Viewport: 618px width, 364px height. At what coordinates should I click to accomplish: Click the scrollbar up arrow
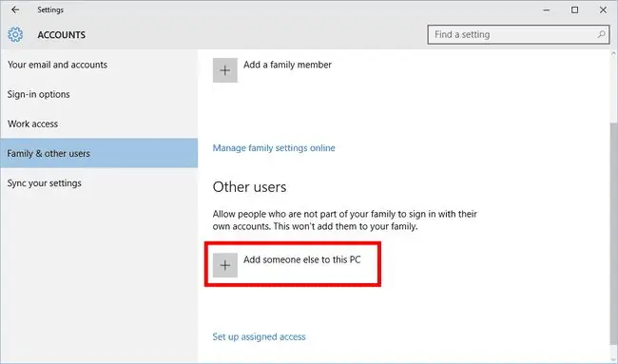pyautogui.click(x=613, y=54)
